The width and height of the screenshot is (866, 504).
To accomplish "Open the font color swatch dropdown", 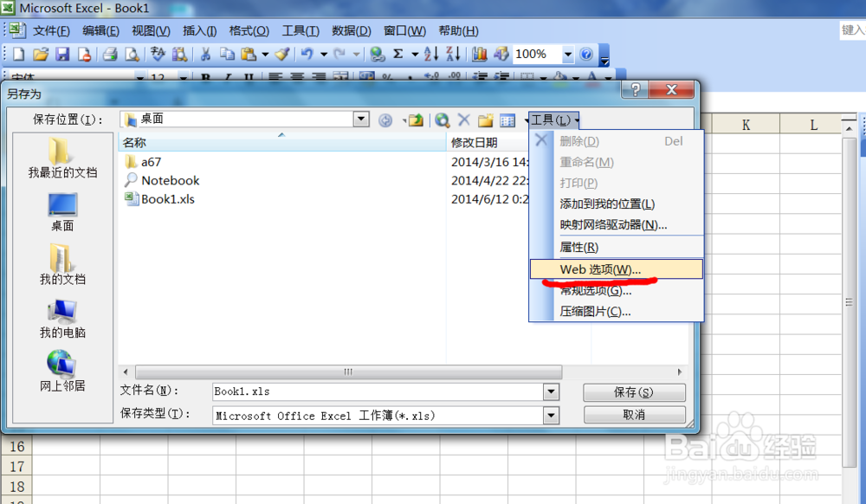I will pos(607,78).
